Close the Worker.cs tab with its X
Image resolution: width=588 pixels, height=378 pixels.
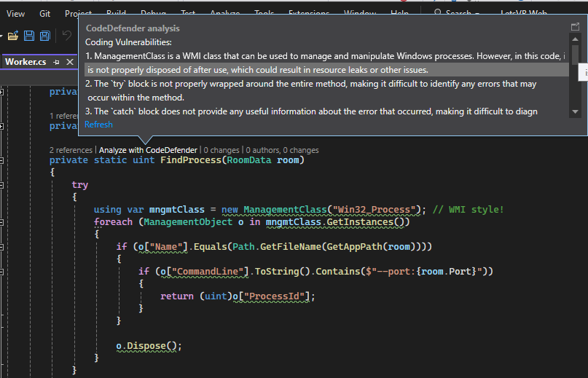point(70,62)
